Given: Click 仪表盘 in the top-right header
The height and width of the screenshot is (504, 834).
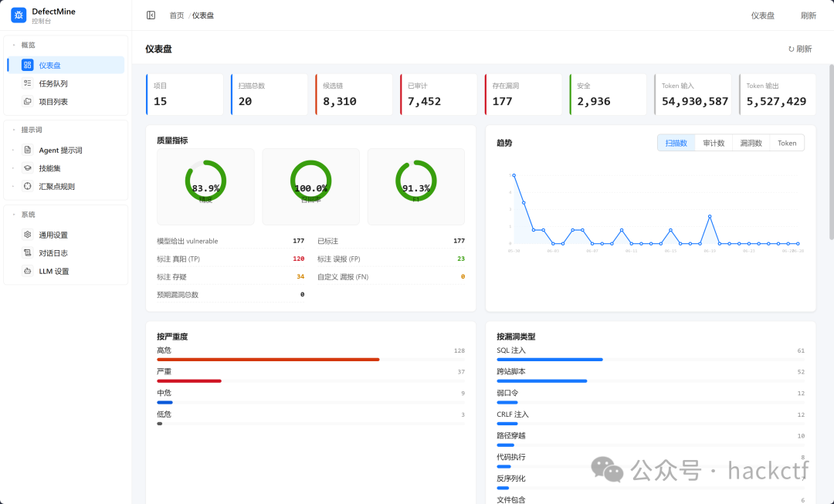Looking at the screenshot, I should coord(763,15).
